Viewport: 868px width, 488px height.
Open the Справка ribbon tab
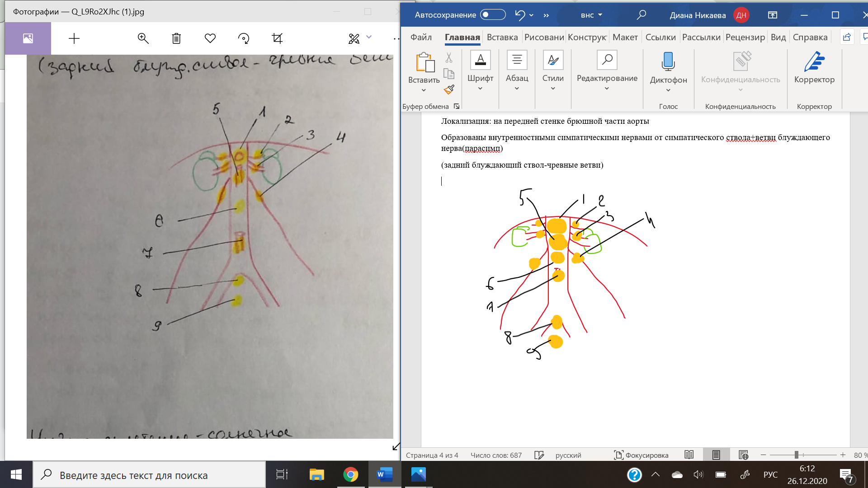[x=810, y=37]
